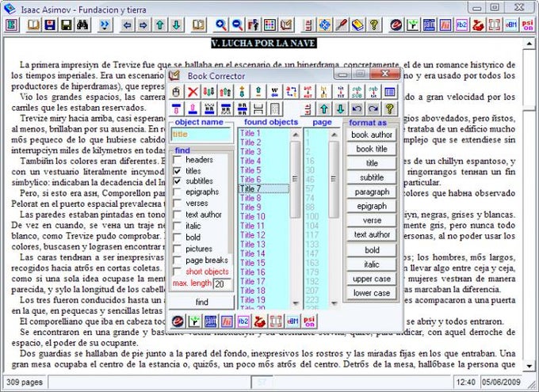539x392 pixels.
Task: Click the red screwdriver tool icon
Action: 341,25
